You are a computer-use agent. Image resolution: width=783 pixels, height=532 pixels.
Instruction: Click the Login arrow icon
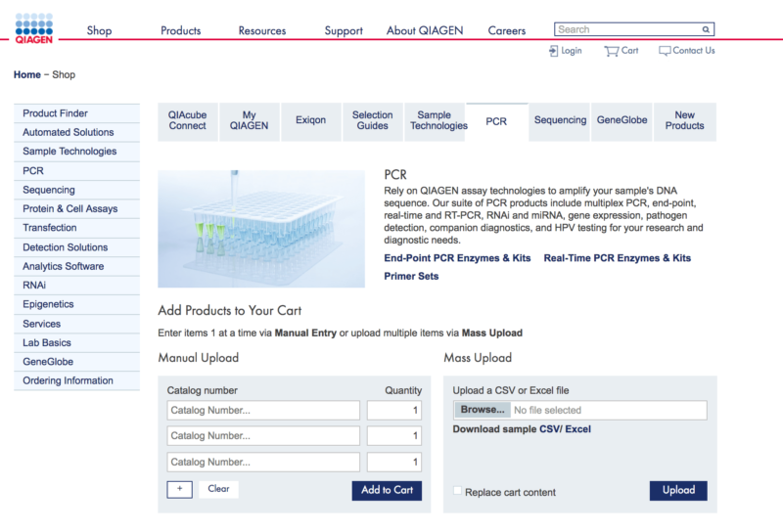pos(553,51)
